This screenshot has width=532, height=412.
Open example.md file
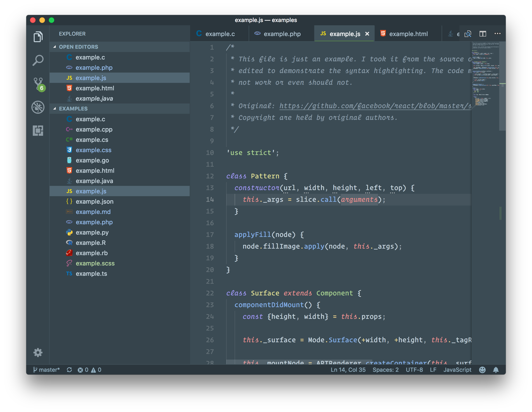[x=120, y=212]
